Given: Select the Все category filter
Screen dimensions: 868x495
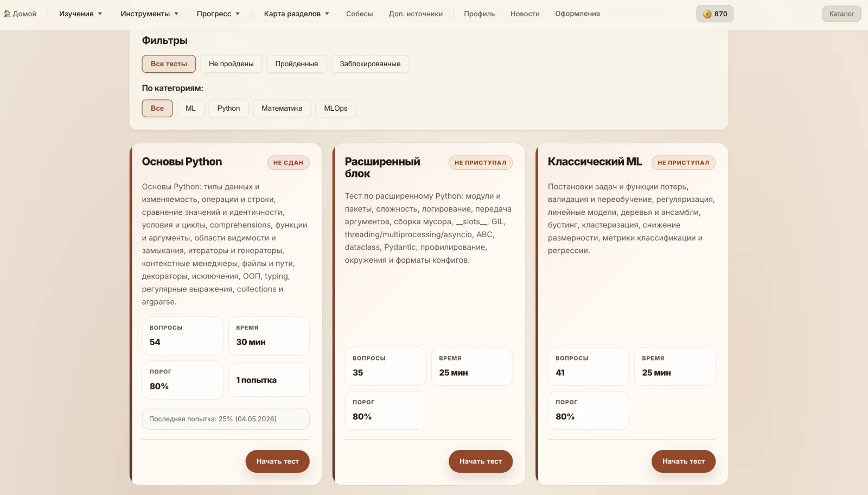Looking at the screenshot, I should coord(157,108).
